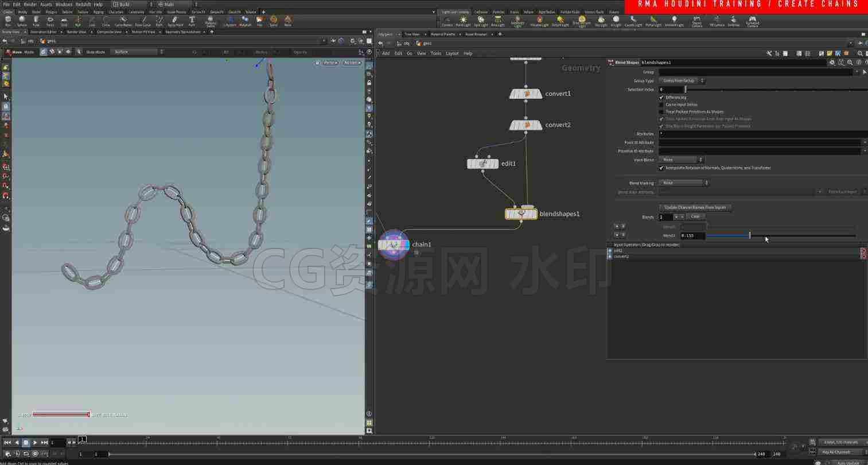Select the Circle shelf tool

[x=106, y=21]
